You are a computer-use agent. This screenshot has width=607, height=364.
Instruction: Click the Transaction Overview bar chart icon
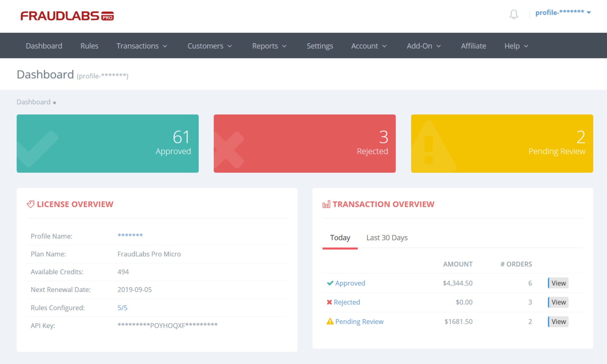pyautogui.click(x=326, y=204)
